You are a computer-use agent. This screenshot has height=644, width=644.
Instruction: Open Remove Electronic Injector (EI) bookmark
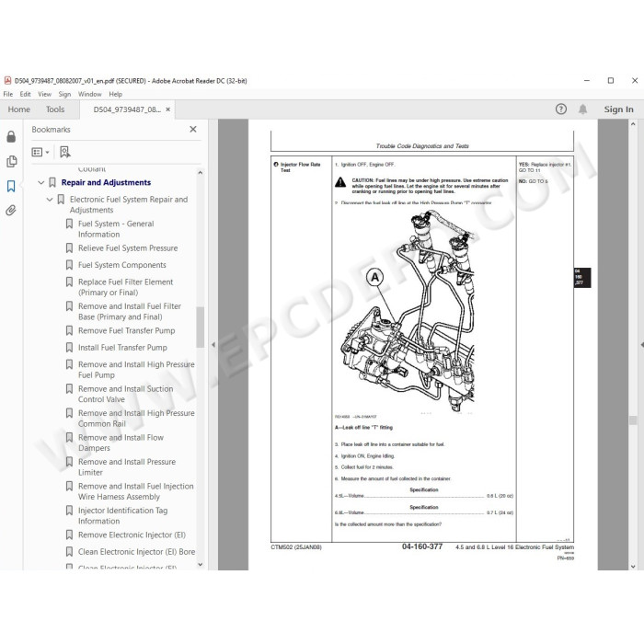pos(132,535)
